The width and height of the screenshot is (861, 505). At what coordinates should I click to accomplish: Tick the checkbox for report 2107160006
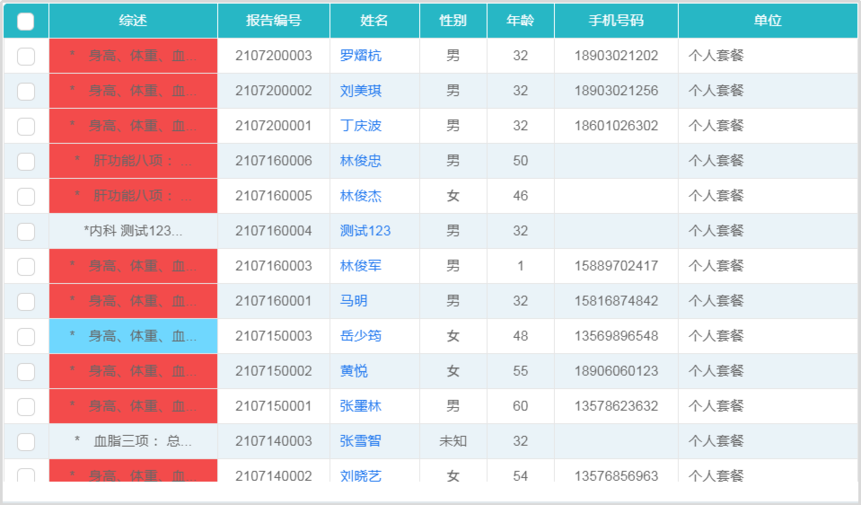tap(26, 161)
